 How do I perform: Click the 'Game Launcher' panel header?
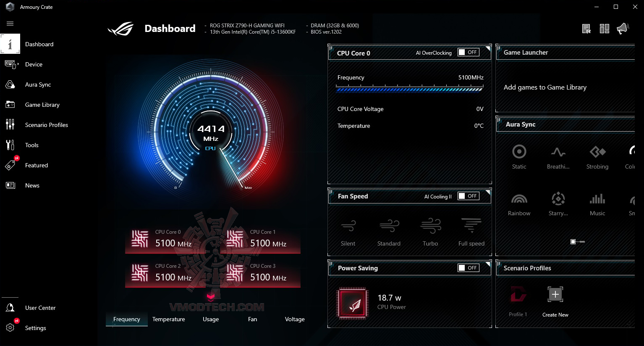tap(565, 53)
